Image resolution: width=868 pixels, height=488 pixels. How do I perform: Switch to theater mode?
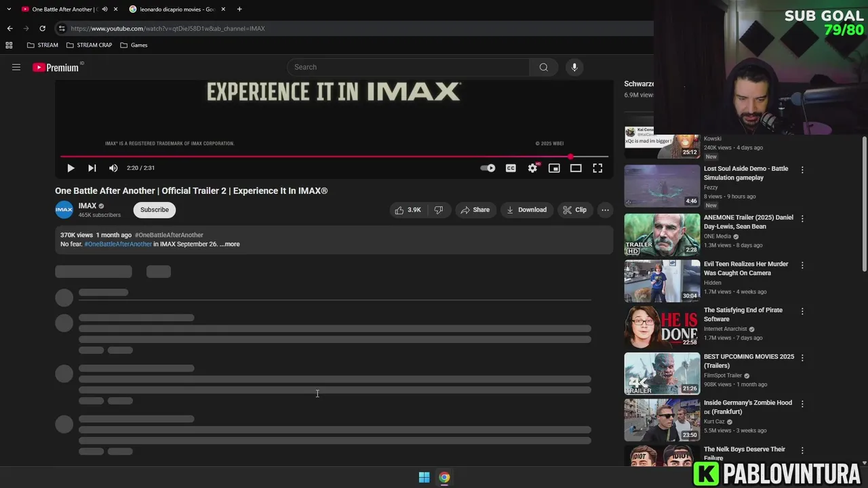[x=576, y=168]
